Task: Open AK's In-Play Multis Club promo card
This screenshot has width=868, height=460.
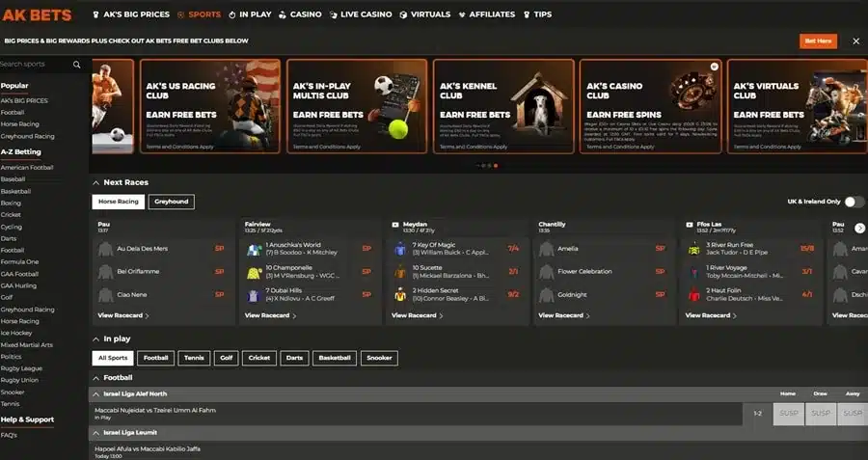Action: click(x=357, y=106)
